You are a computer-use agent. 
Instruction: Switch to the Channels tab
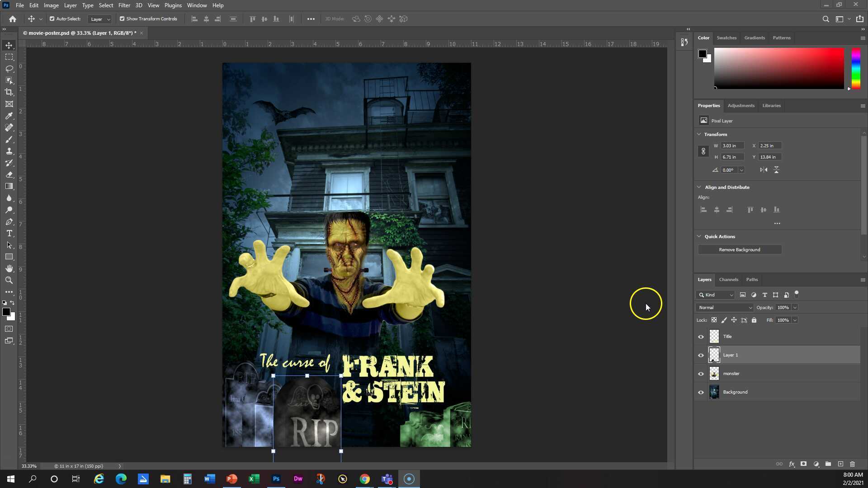click(x=728, y=279)
